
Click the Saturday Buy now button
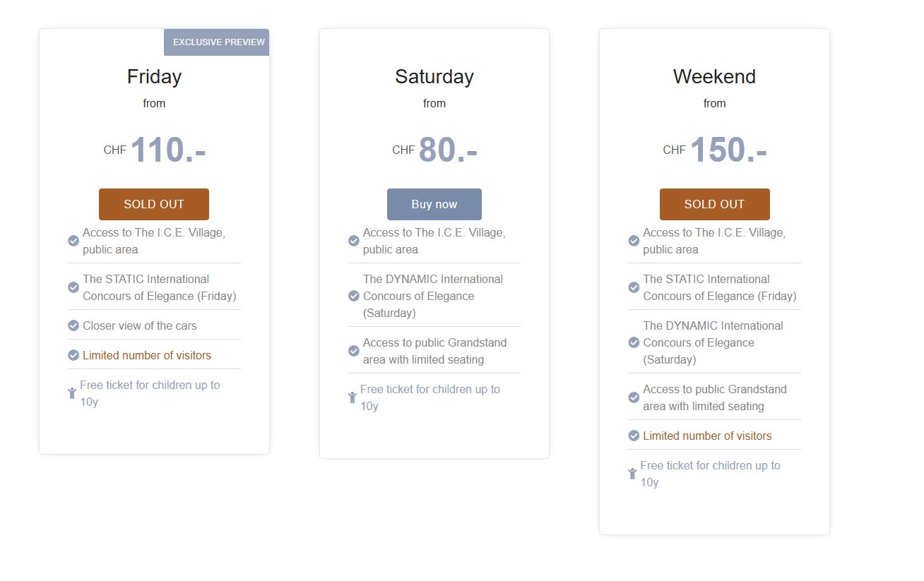click(434, 204)
